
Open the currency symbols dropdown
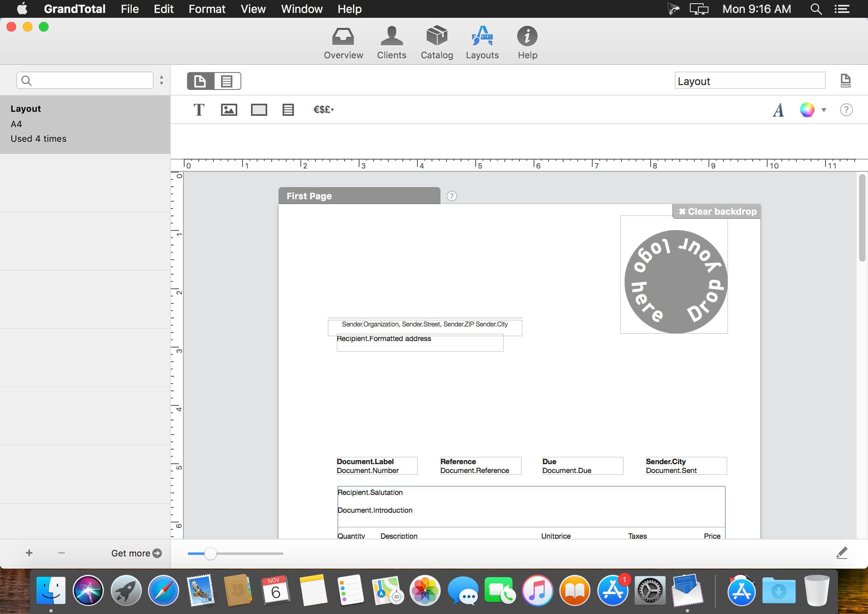(323, 110)
